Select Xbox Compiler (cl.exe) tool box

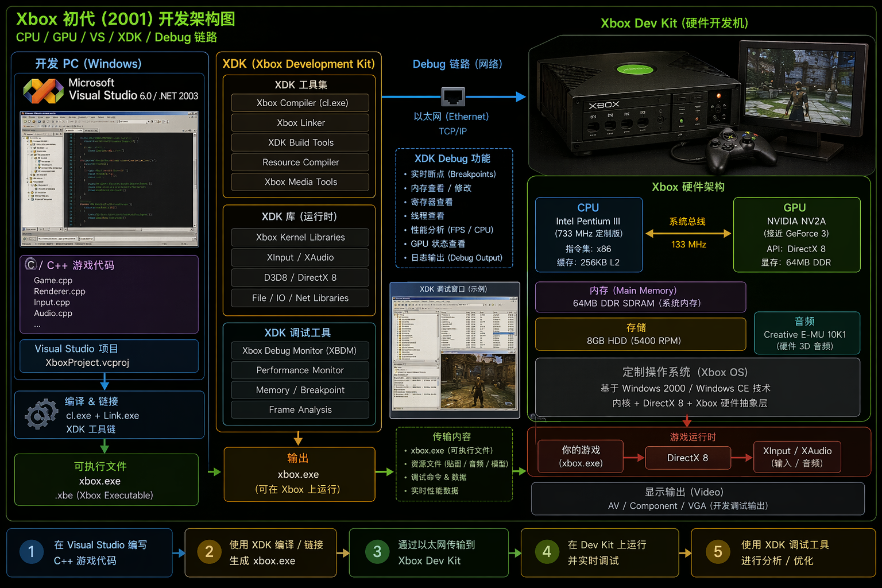(x=300, y=103)
